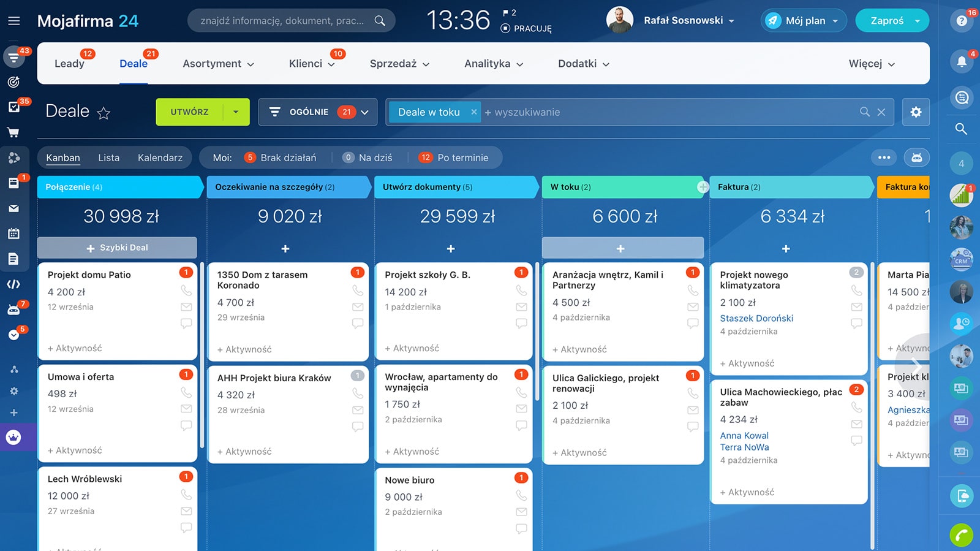Viewport: 980px width, 551px height.
Task: Click the Deale settings gear icon
Action: 916,112
